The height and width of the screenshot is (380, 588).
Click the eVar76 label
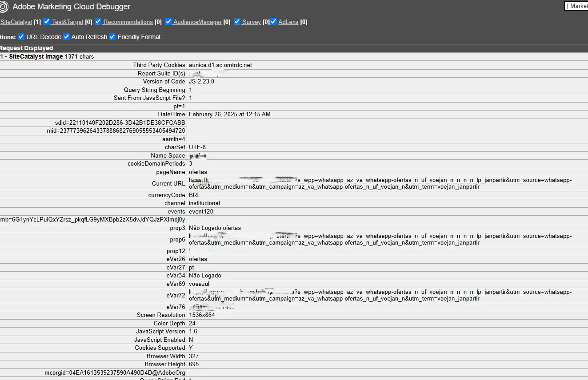[176, 307]
